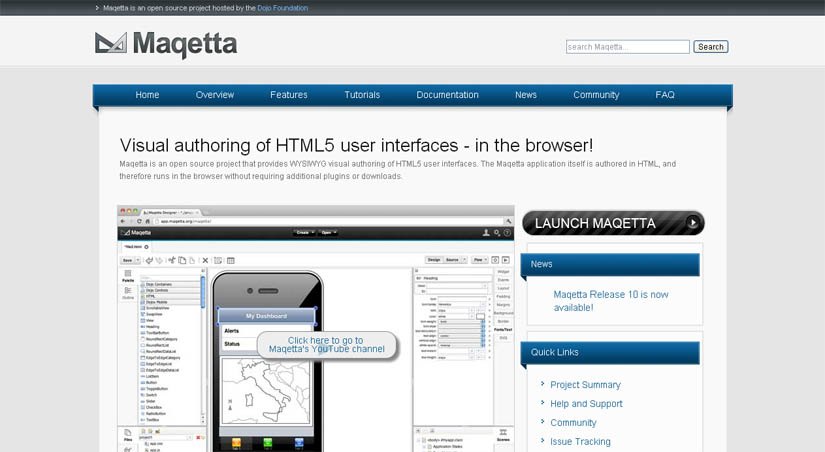Click the Search button
Screen dimensions: 825x452
pyautogui.click(x=710, y=47)
